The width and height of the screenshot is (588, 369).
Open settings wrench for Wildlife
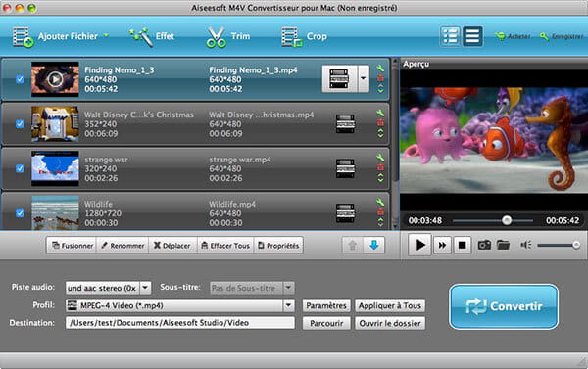(x=380, y=202)
